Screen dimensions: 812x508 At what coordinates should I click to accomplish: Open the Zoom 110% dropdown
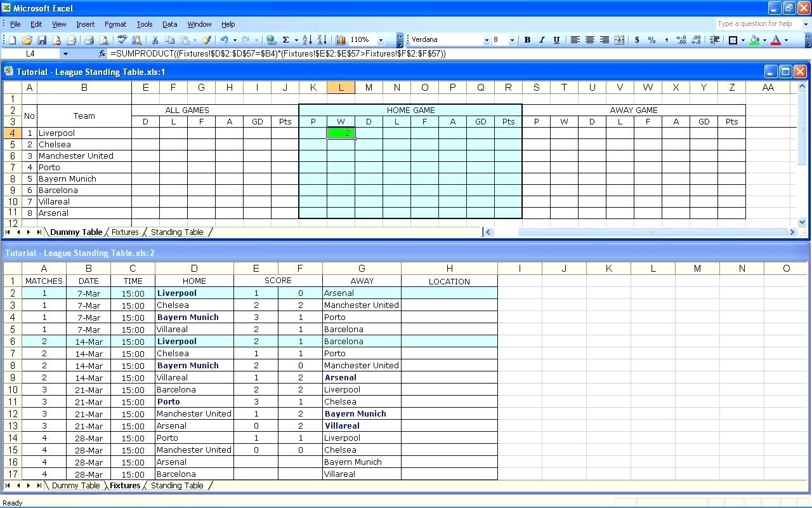[x=381, y=40]
